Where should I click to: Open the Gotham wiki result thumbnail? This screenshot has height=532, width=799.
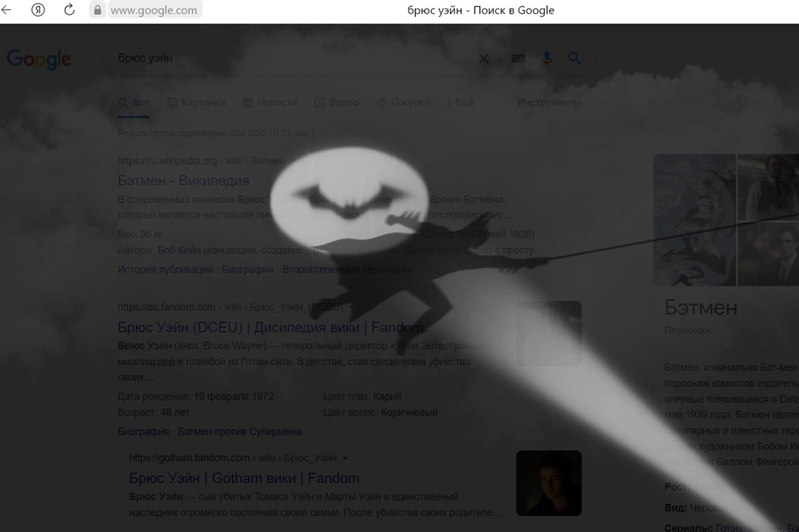549,483
